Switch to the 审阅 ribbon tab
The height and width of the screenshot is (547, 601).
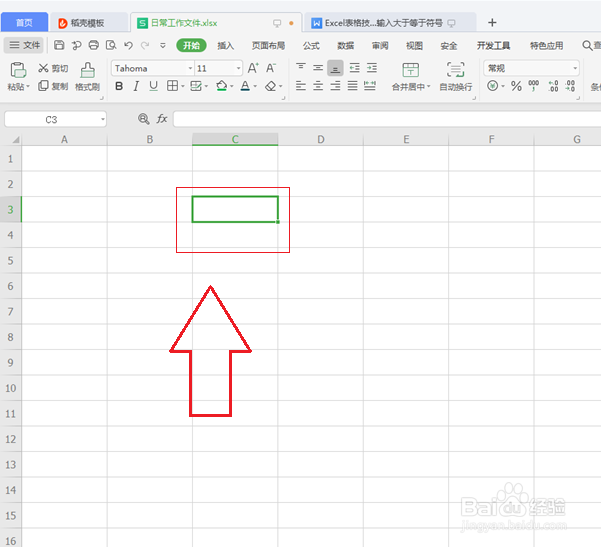pos(380,46)
